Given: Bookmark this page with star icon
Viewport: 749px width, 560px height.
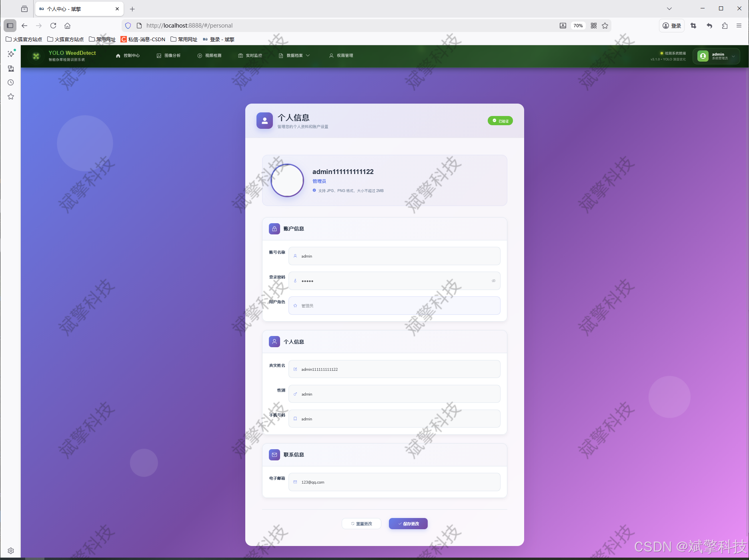Looking at the screenshot, I should (x=605, y=26).
